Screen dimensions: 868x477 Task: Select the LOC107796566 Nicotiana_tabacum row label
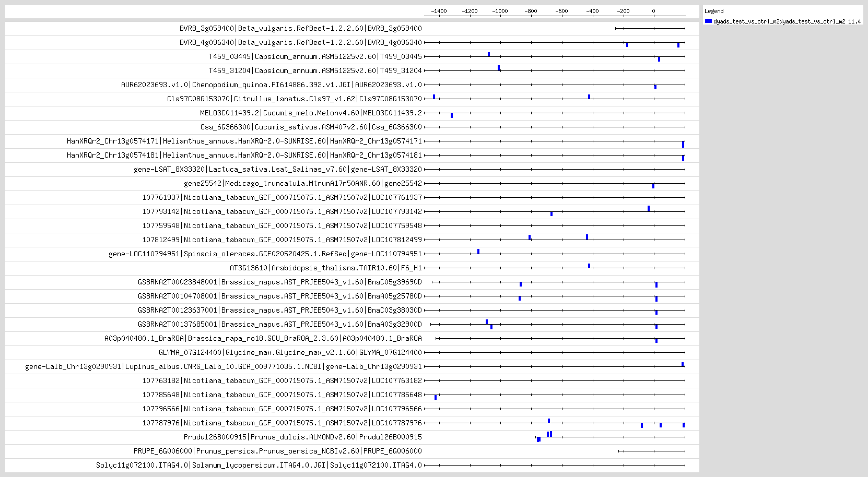[282, 409]
